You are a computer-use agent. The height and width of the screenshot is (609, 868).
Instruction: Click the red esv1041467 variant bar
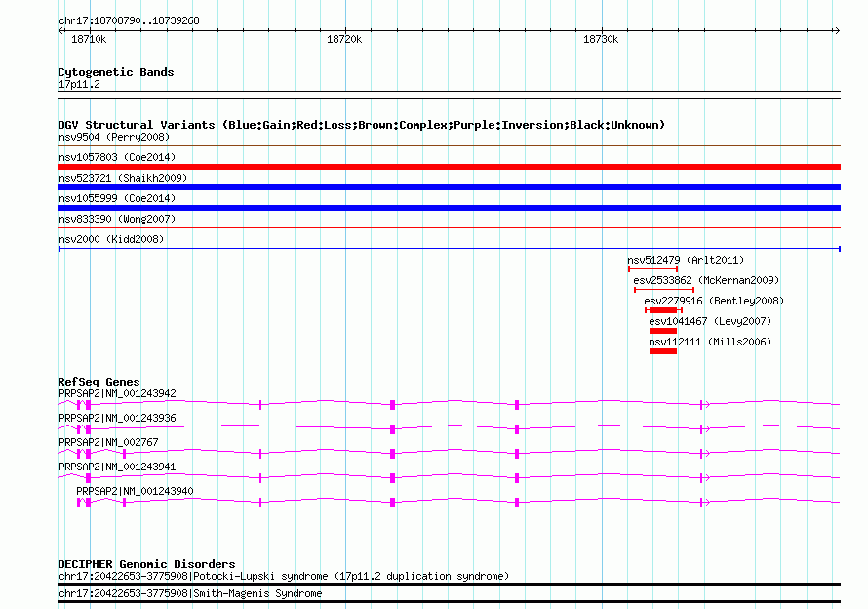click(663, 331)
